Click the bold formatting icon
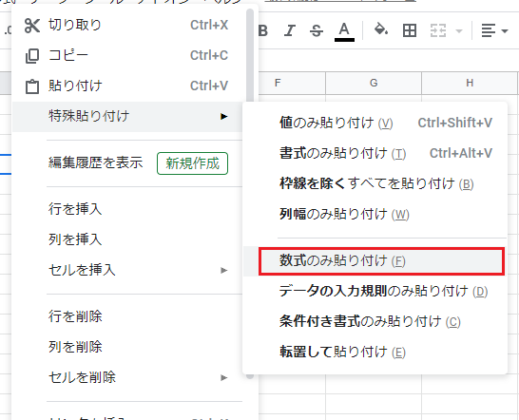 point(263,31)
